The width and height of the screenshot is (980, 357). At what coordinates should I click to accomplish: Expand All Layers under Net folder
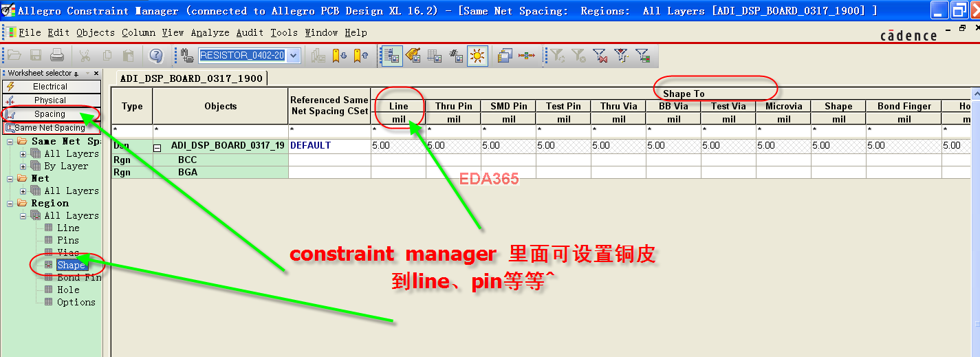(23, 191)
